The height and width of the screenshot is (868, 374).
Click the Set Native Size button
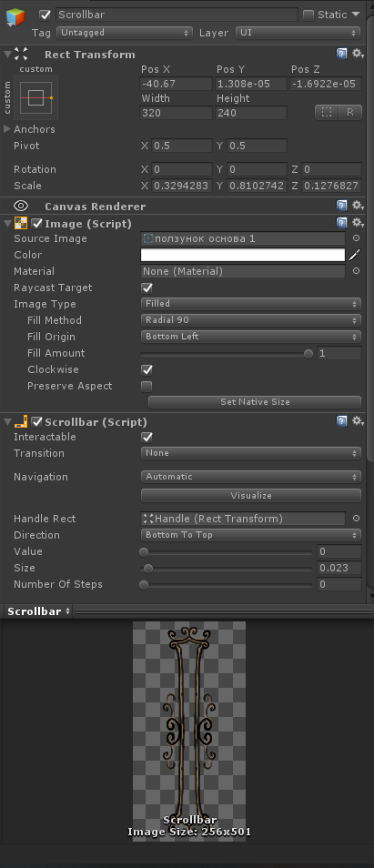click(x=255, y=402)
